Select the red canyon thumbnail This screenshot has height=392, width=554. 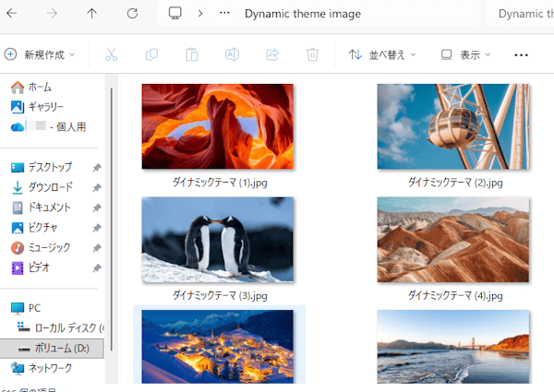point(217,126)
